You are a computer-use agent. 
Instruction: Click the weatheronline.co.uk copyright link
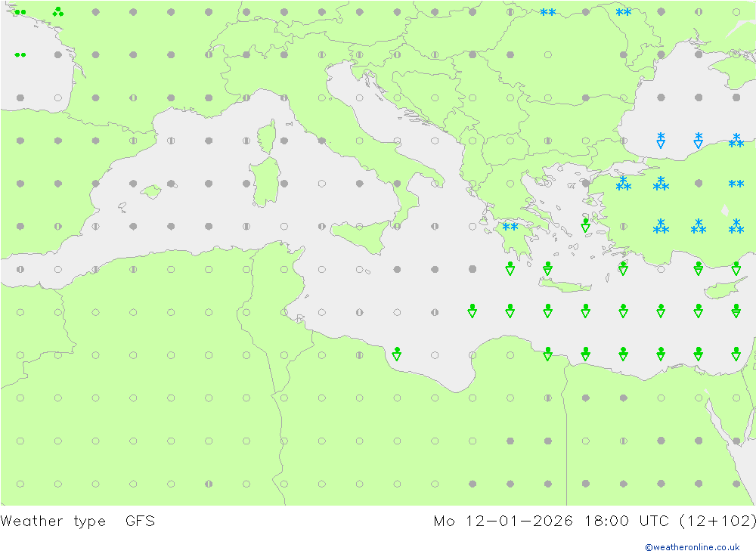(692, 547)
